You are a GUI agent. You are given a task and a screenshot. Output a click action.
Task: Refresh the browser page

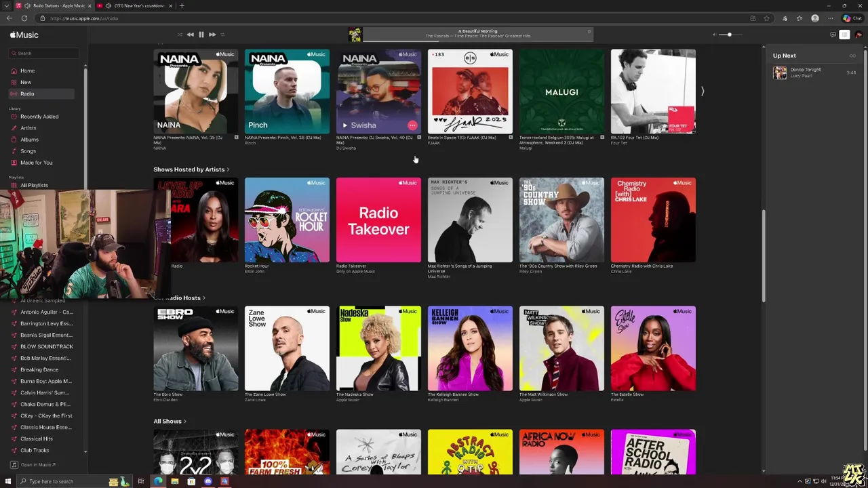click(x=24, y=18)
